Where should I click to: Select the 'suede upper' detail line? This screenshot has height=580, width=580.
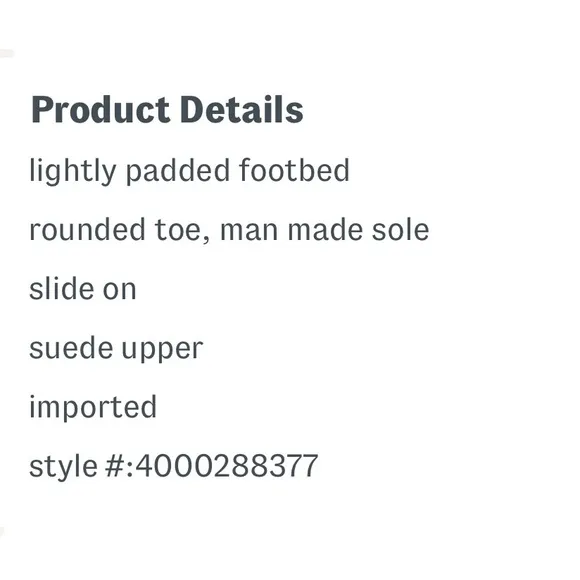(x=116, y=349)
